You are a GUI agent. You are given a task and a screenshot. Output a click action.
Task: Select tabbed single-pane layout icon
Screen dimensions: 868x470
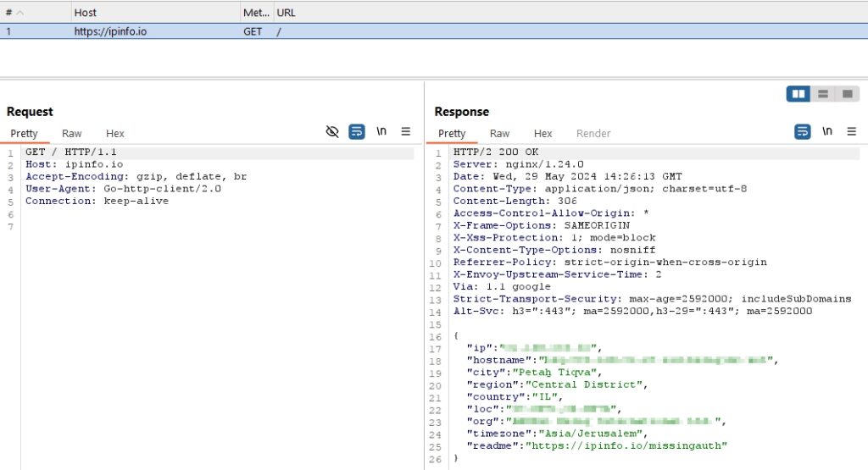pyautogui.click(x=847, y=94)
